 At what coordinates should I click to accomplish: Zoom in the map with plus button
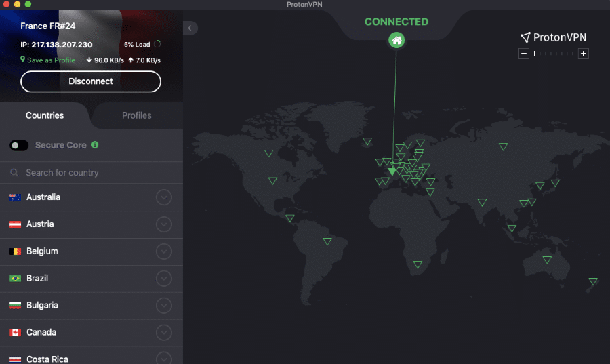point(583,54)
